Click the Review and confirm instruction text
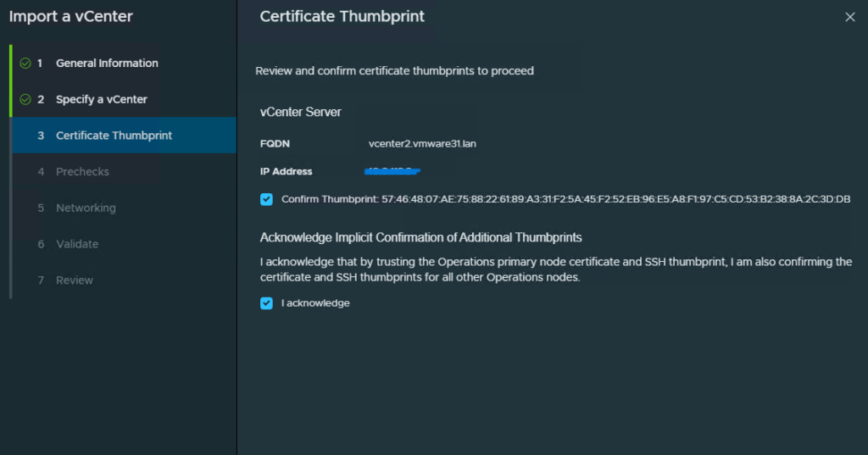868x455 pixels. 394,71
